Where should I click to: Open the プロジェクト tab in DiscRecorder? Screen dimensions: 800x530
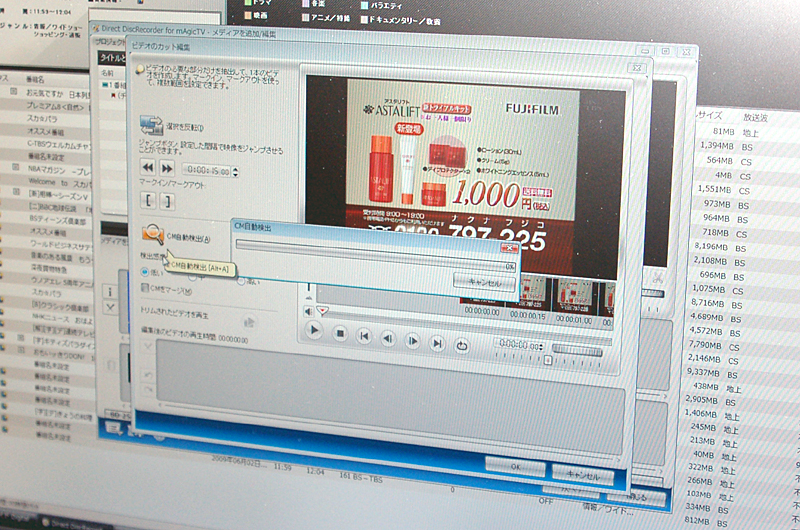(x=111, y=42)
